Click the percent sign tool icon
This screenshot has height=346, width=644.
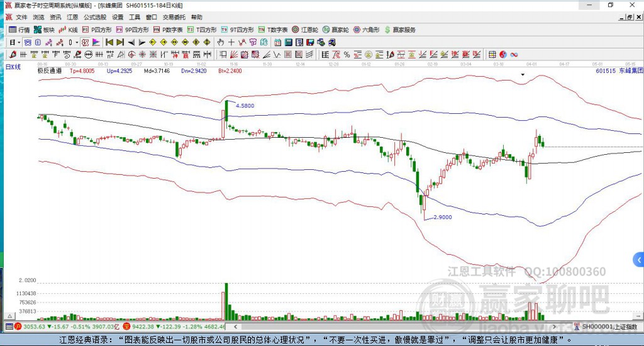[x=347, y=55]
